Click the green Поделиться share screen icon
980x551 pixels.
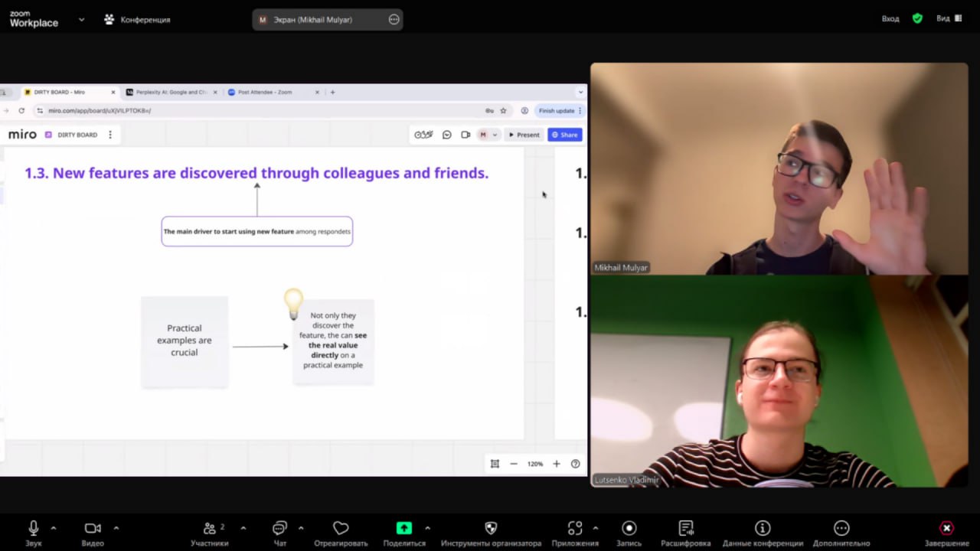click(x=403, y=528)
